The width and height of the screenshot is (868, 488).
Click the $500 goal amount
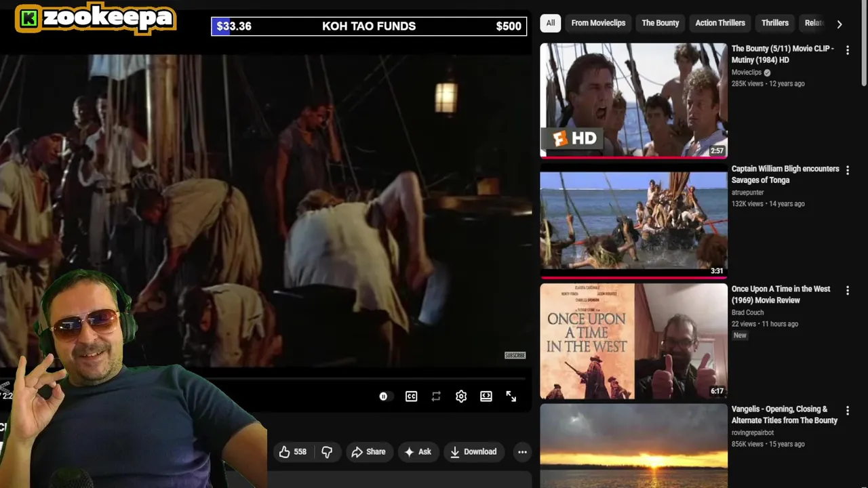[x=509, y=26]
